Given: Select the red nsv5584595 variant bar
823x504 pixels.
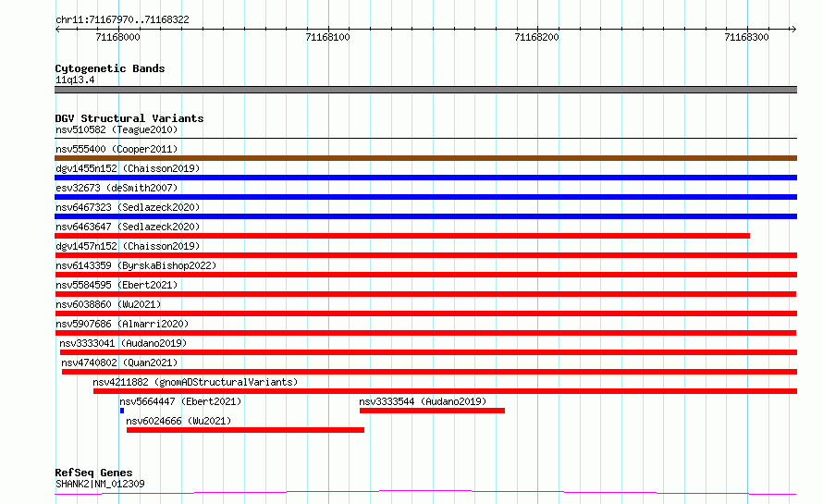Looking at the screenshot, I should [425, 294].
